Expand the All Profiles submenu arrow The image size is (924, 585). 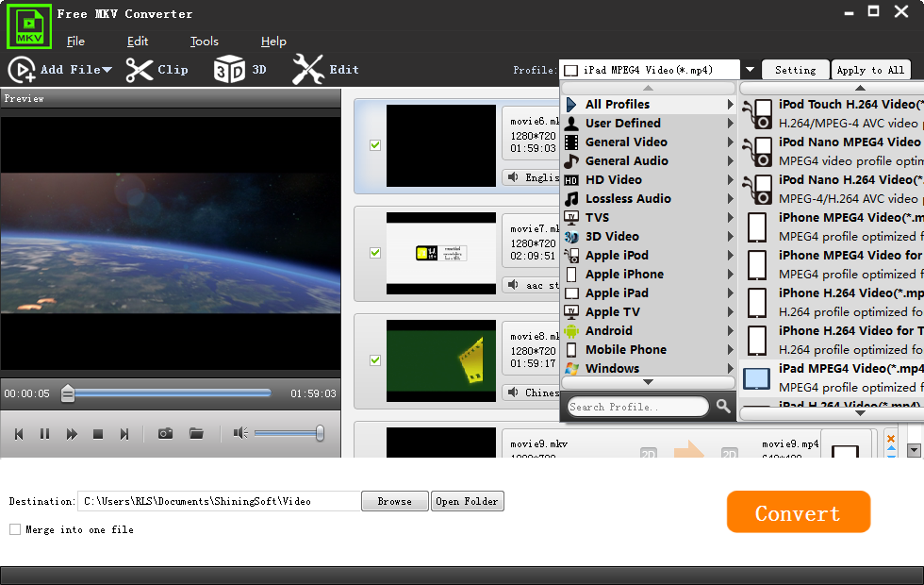[x=731, y=105]
